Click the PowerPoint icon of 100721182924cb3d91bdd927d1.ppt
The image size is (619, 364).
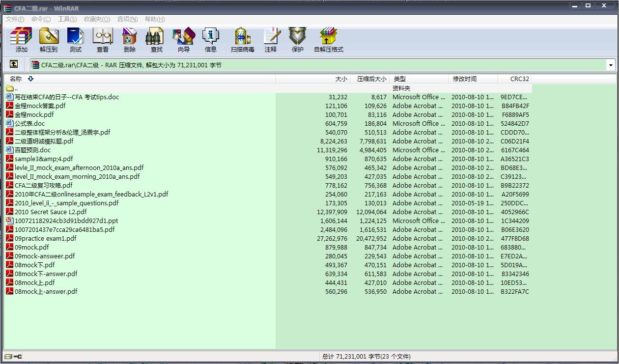(x=10, y=221)
